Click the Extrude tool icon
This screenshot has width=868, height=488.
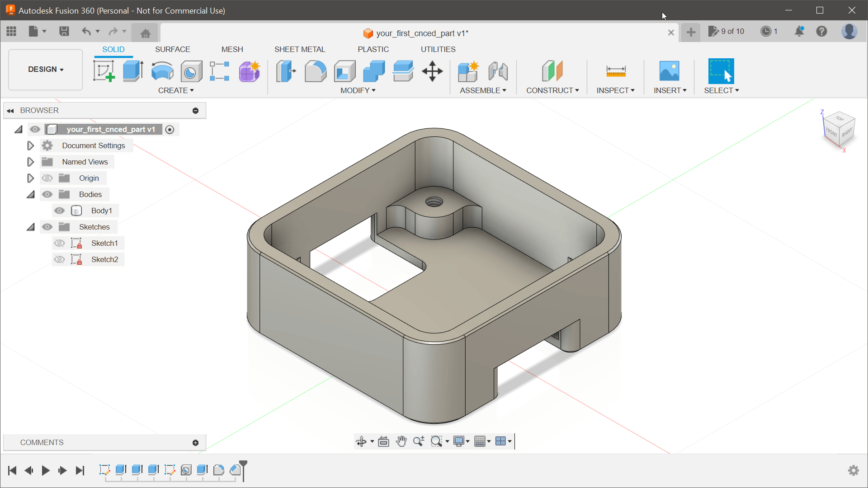pyautogui.click(x=132, y=71)
